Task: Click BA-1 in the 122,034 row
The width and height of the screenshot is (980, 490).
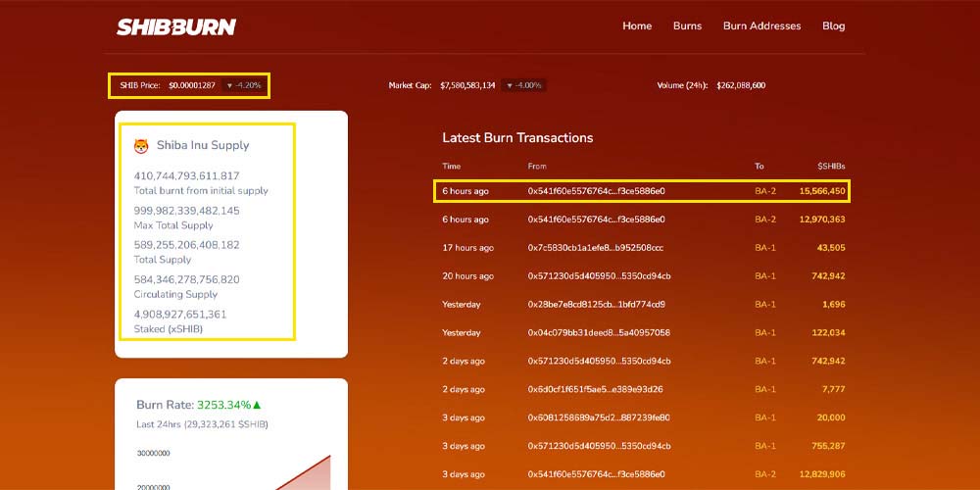Action: pyautogui.click(x=765, y=332)
